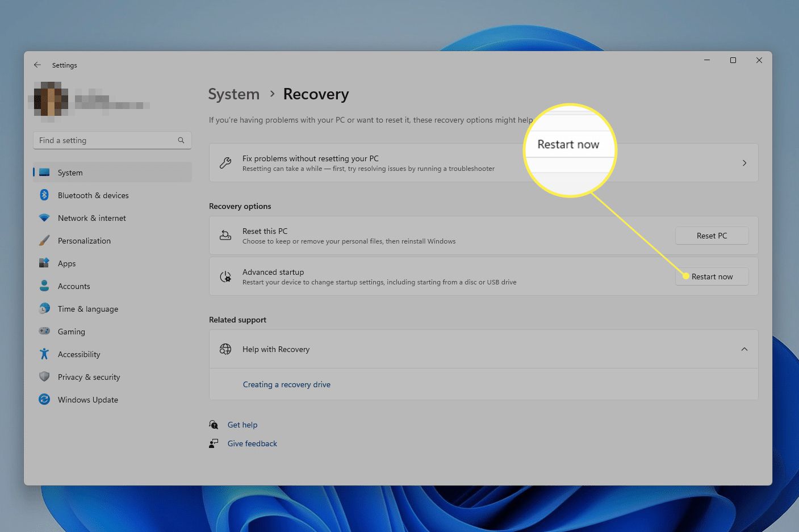The height and width of the screenshot is (532, 799).
Task: Click the Apps icon in sidebar
Action: [44, 263]
